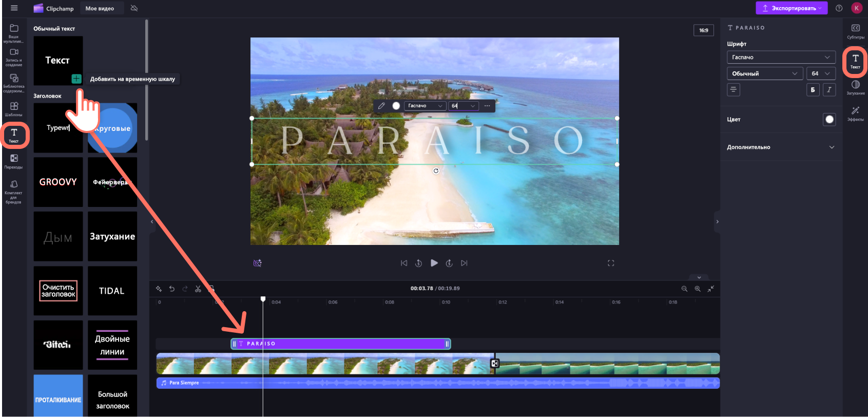Open Content library sidebar tab

(x=14, y=83)
